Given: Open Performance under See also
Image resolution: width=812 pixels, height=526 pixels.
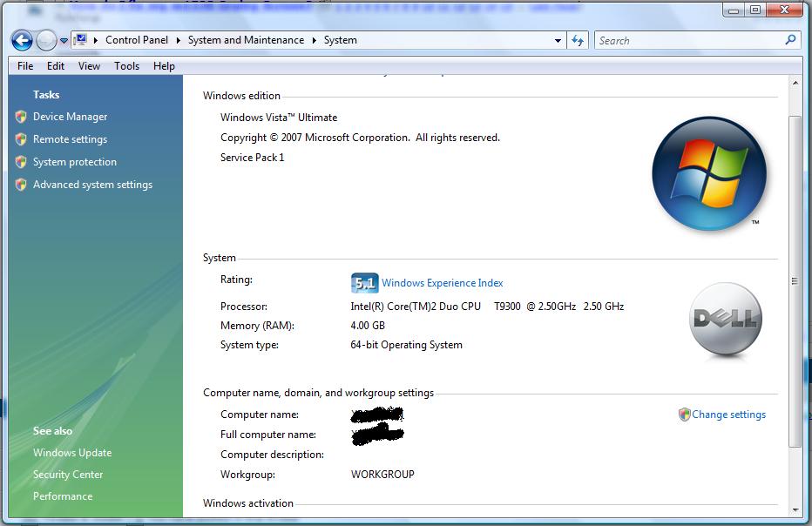Looking at the screenshot, I should pyautogui.click(x=63, y=496).
